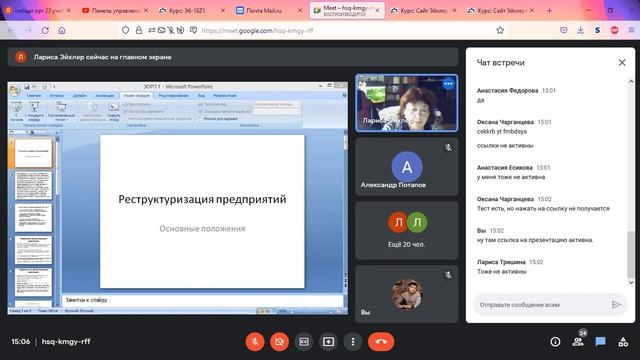640x360 pixels.
Task: Click the PowerPoint Office button orb
Action: click(x=15, y=89)
